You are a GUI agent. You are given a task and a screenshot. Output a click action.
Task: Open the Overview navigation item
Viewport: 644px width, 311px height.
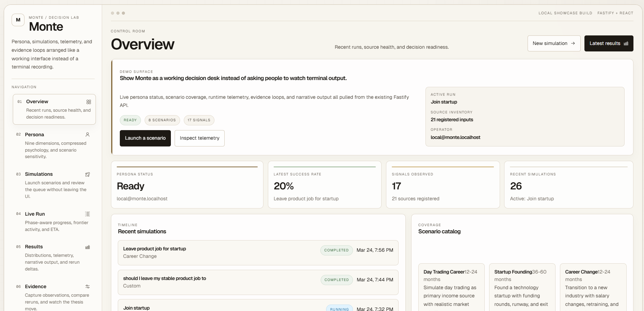pyautogui.click(x=54, y=109)
